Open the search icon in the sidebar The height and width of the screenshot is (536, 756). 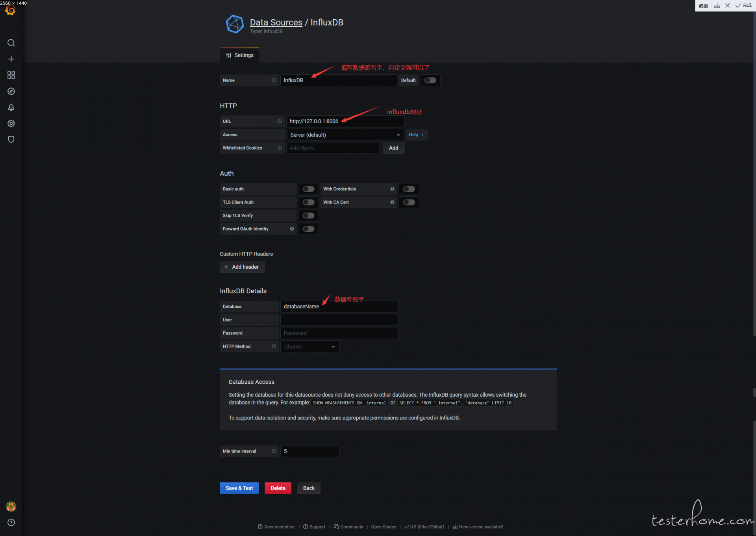[11, 43]
